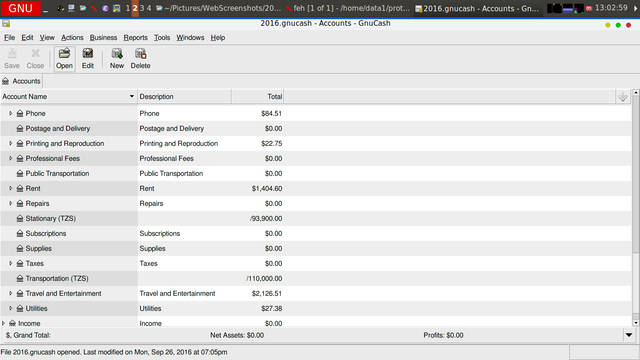The height and width of the screenshot is (360, 640).
Task: Open the Windows menu
Action: pyautogui.click(x=190, y=38)
